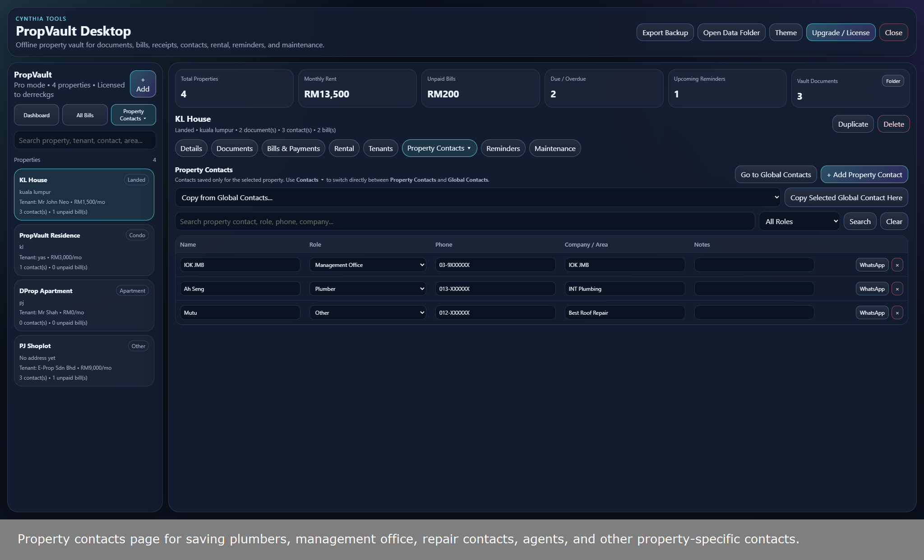Click the Total Properties stat card

(234, 88)
